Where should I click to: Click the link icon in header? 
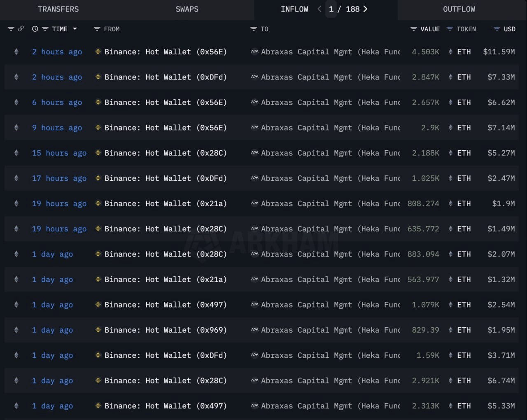(21, 29)
